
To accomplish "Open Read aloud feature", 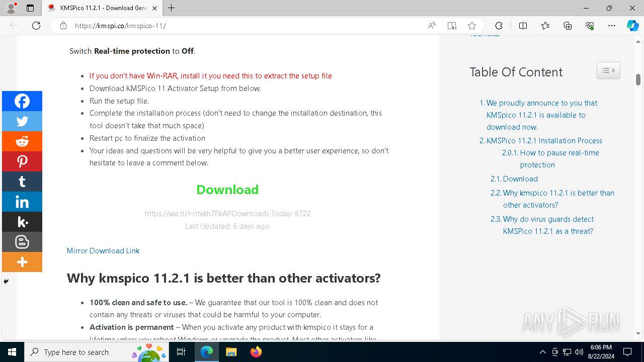I will click(432, 26).
